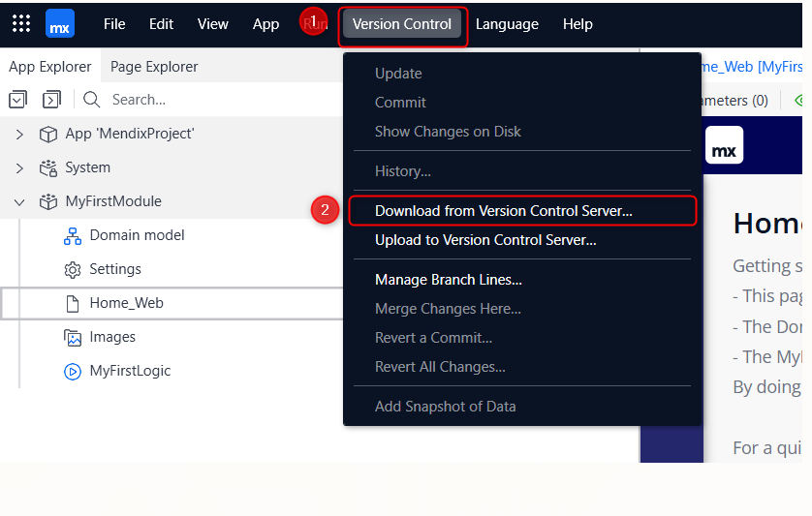Click the Home_Web page icon
This screenshot has width=812, height=516.
pos(73,304)
